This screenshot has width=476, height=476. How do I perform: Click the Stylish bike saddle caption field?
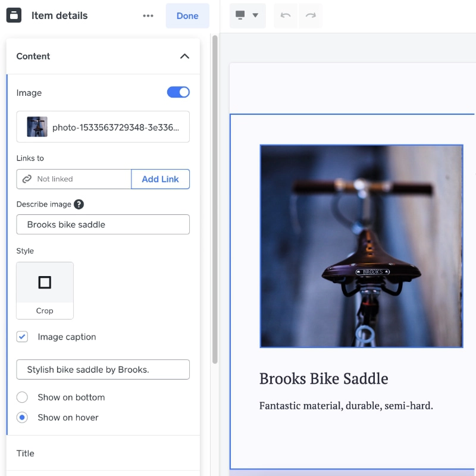pos(103,369)
